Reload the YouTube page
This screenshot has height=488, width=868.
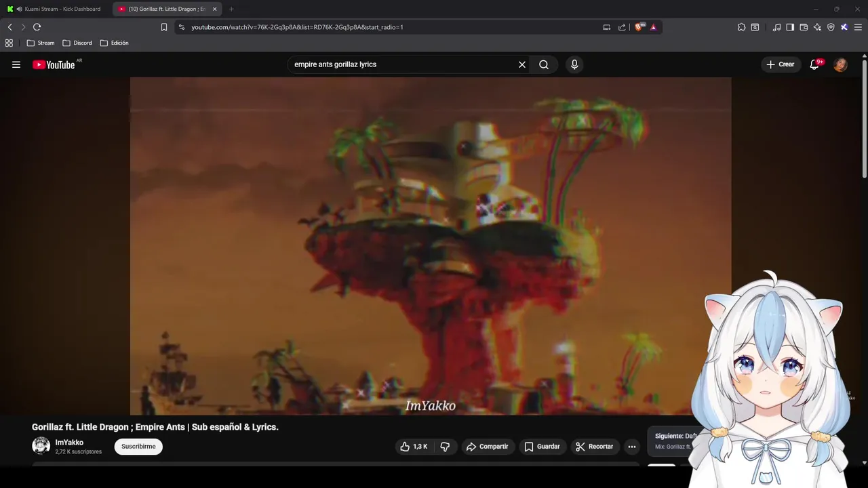coord(37,27)
